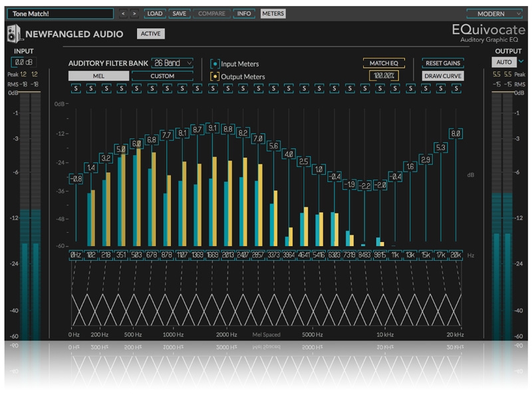Image resolution: width=532 pixels, height=411 pixels.
Task: Click the -2.2 dB band gain handle
Action: 364,186
